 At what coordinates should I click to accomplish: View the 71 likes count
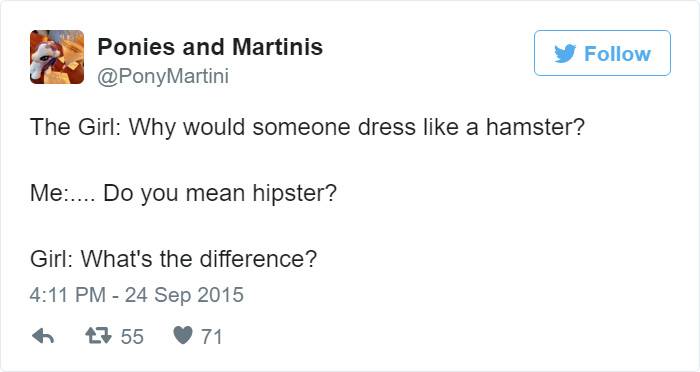click(x=212, y=336)
